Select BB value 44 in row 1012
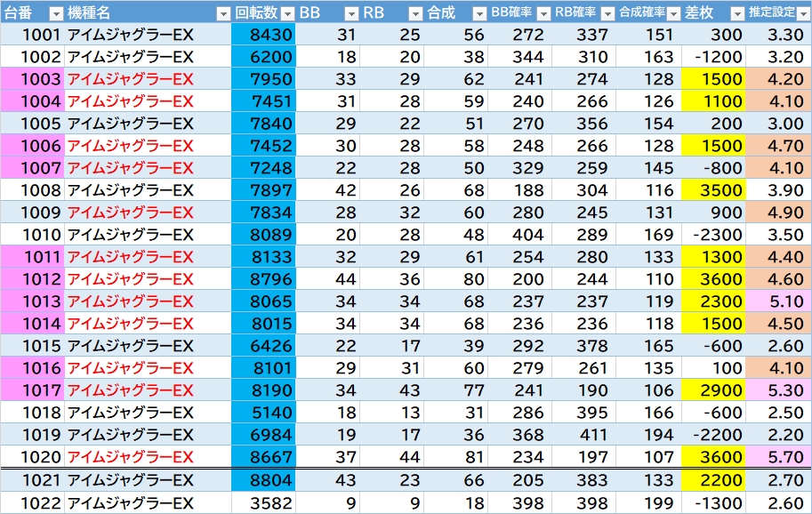The height and width of the screenshot is (514, 812). [x=328, y=279]
